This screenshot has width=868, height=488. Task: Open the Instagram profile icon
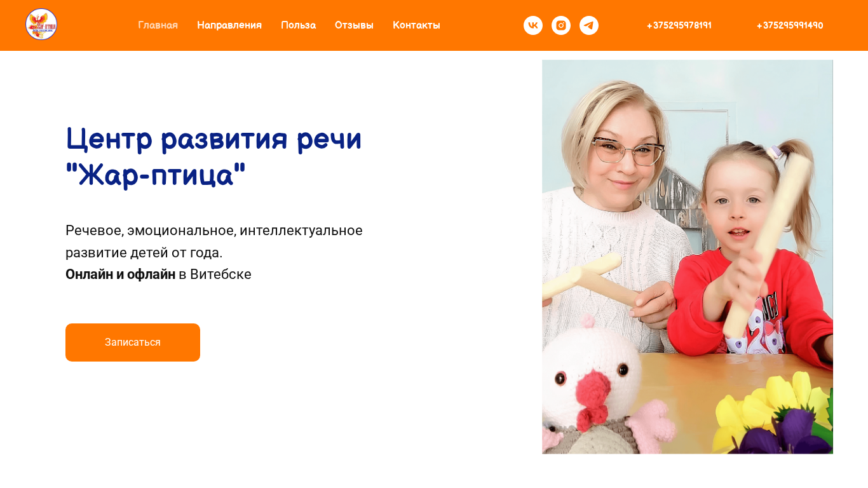(560, 25)
